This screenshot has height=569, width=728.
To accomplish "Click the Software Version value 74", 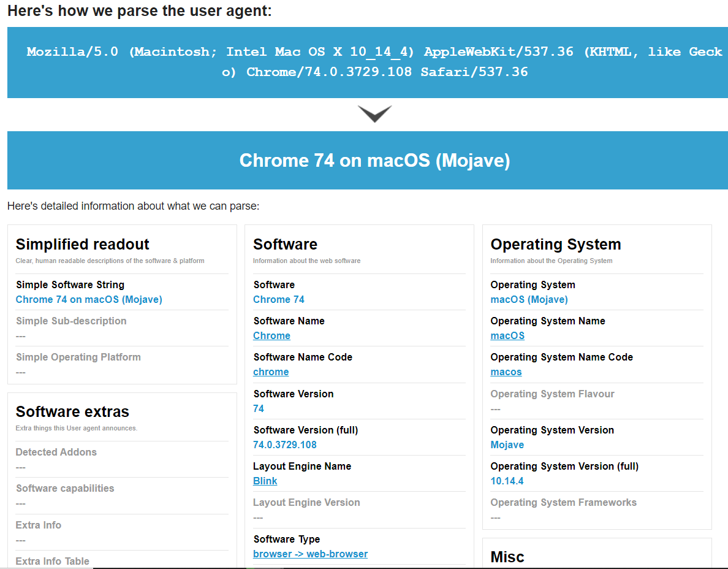I will 259,408.
